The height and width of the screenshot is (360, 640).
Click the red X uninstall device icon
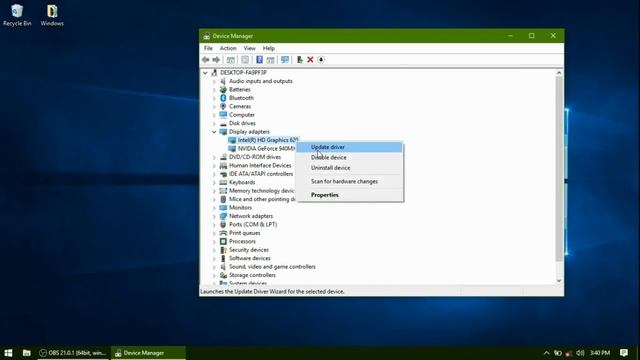tap(310, 60)
